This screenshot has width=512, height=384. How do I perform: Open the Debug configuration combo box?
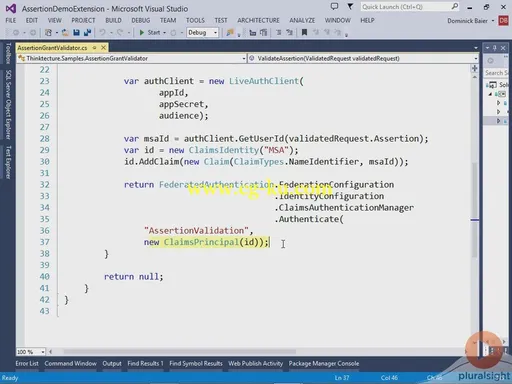[202, 33]
